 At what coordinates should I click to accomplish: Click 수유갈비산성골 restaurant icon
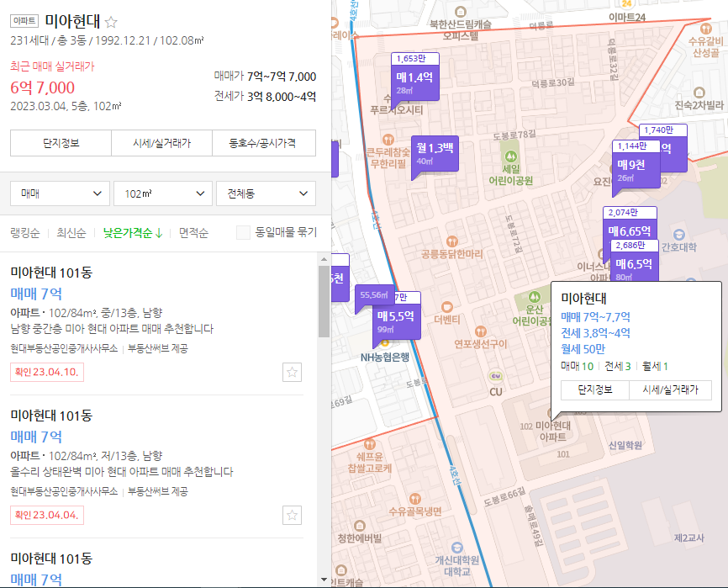click(x=705, y=29)
